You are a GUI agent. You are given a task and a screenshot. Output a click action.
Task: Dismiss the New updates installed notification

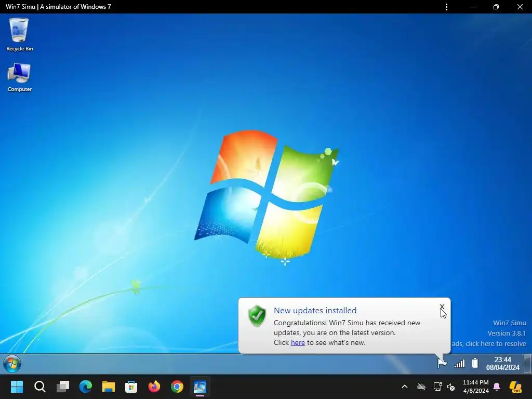[442, 307]
